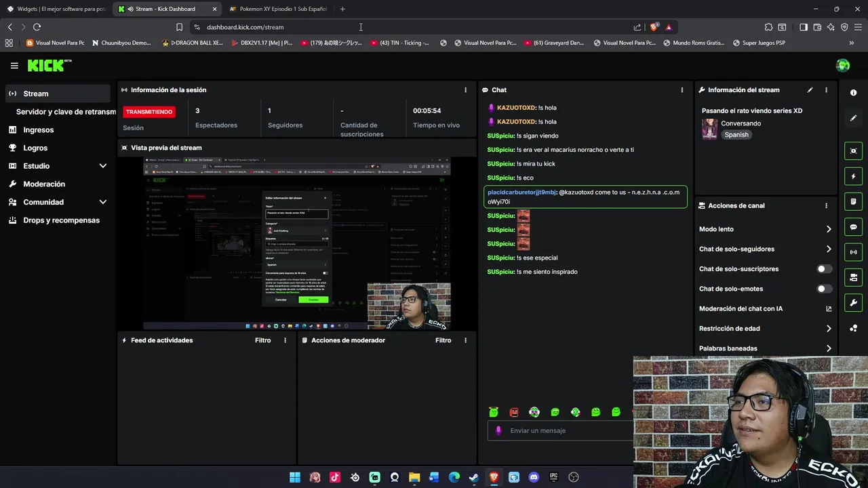Screen dimensions: 868x488
Task: Open Filtro in Acciones de moderador
Action: click(443, 340)
